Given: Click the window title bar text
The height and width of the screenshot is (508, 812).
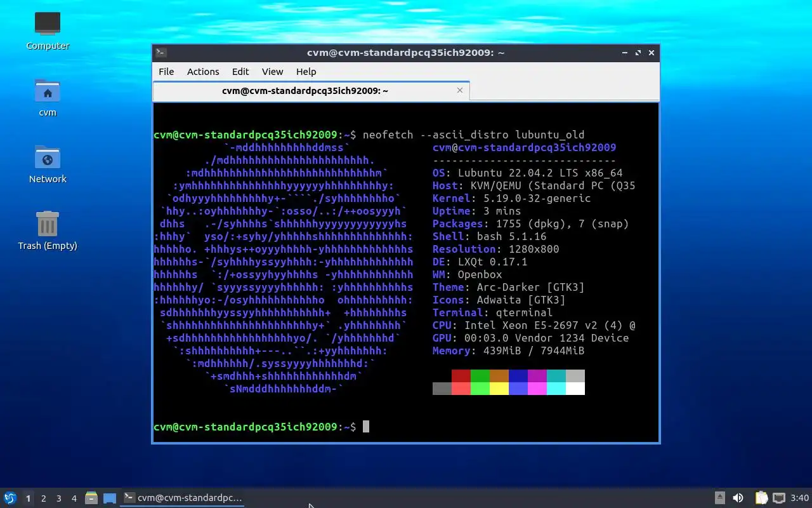Looking at the screenshot, I should [x=406, y=53].
